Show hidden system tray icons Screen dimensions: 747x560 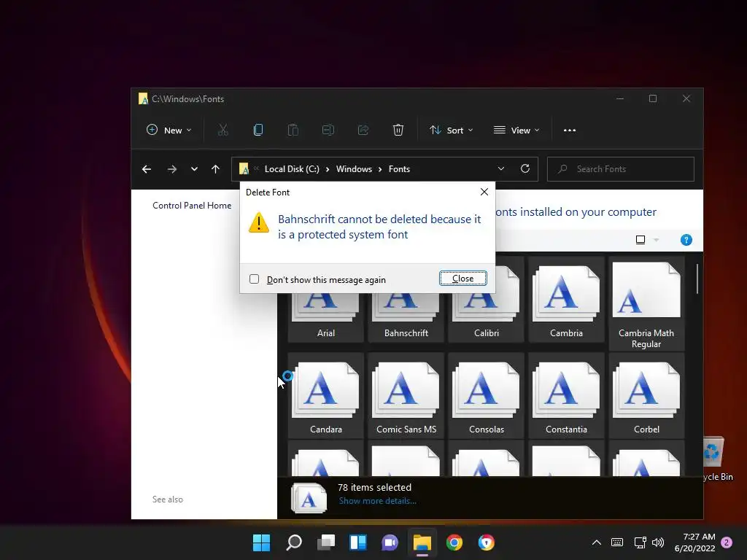click(597, 542)
